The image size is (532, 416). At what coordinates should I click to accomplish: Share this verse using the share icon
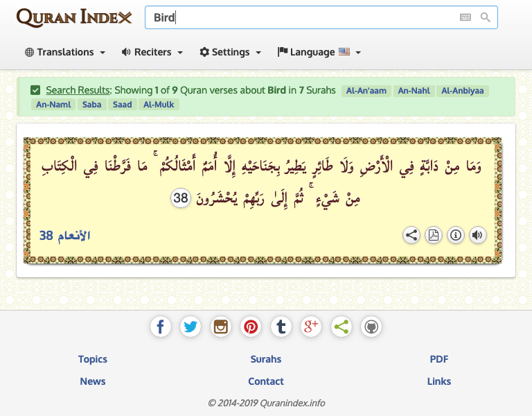[x=411, y=235]
